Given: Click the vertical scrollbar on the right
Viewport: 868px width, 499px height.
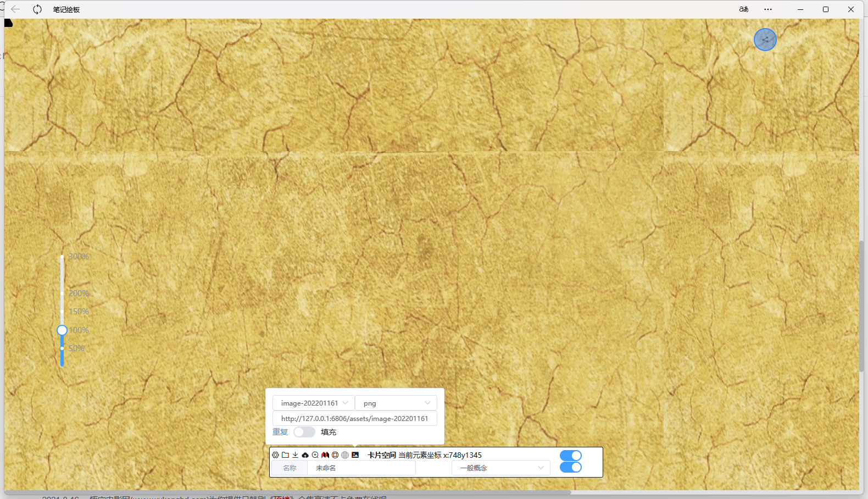Looking at the screenshot, I should tap(862, 306).
